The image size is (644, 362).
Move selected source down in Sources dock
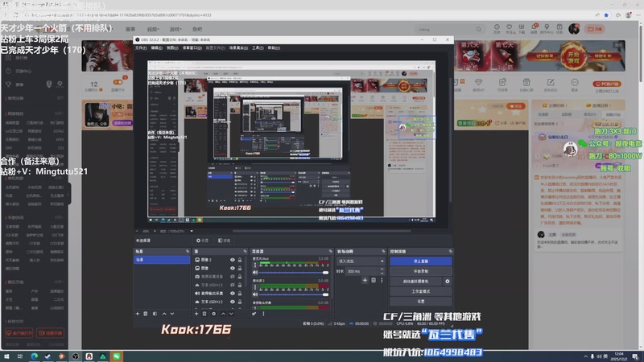pos(231,314)
